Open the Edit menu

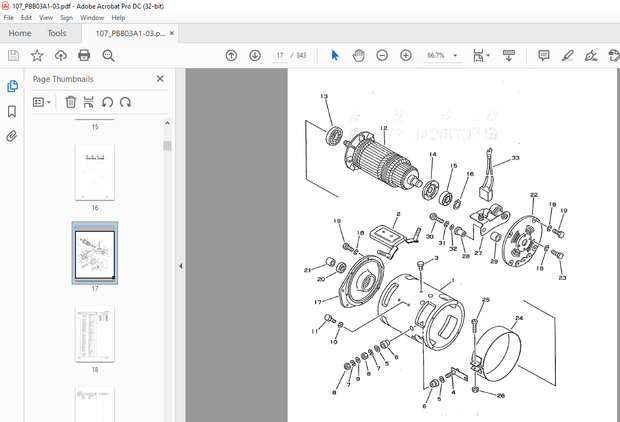[x=26, y=17]
